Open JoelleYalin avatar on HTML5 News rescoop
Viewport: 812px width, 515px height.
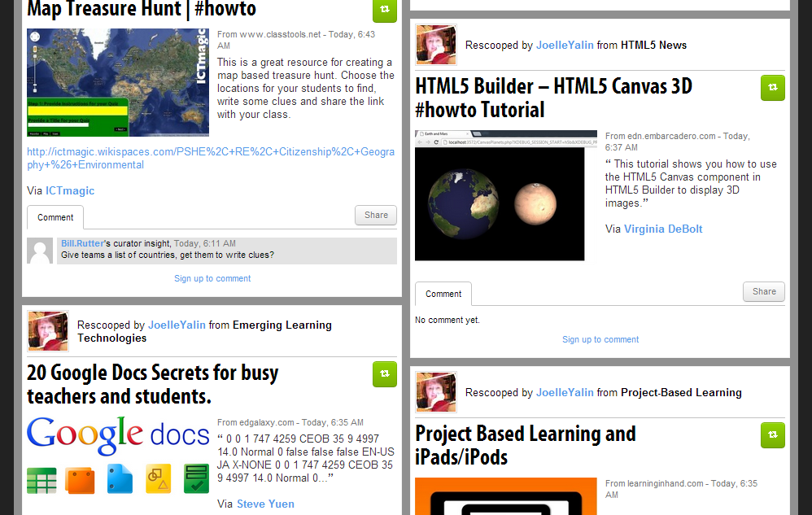(x=436, y=45)
